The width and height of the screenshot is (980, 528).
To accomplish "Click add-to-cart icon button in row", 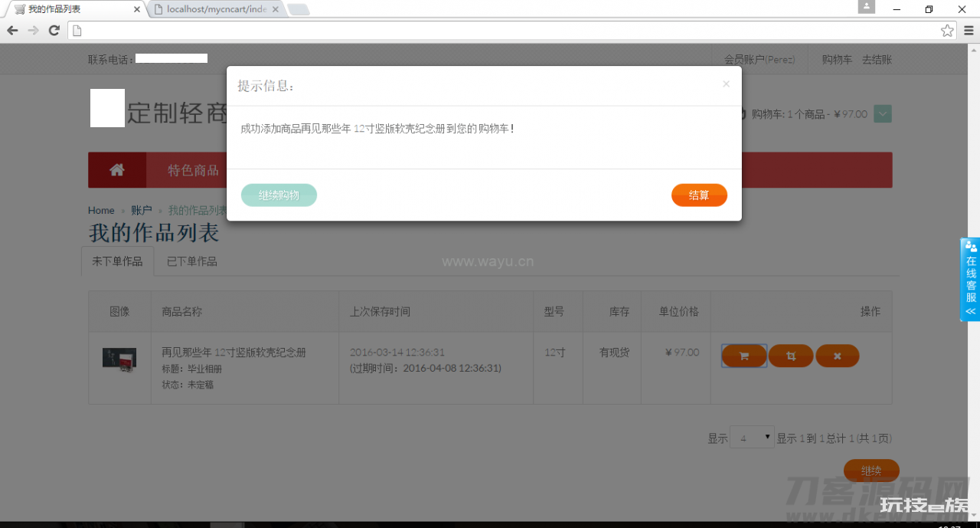I will tap(744, 356).
